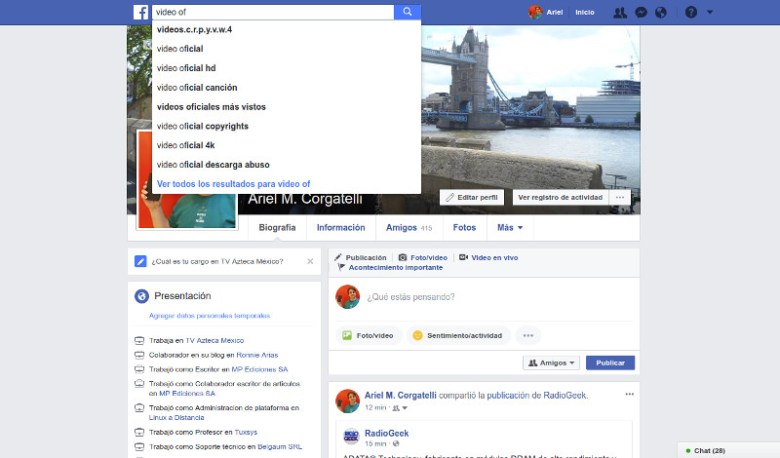Open the Fotos tab
The width and height of the screenshot is (780, 458).
point(464,228)
